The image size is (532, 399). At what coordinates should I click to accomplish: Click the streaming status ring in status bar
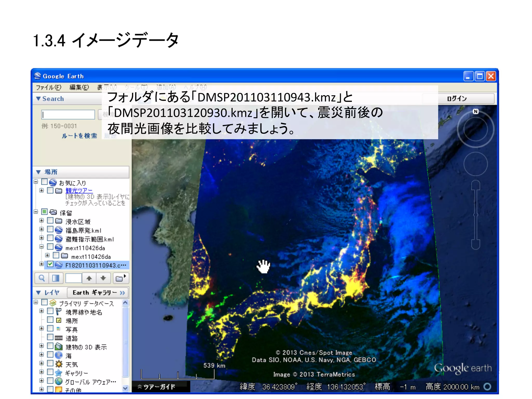point(487,387)
